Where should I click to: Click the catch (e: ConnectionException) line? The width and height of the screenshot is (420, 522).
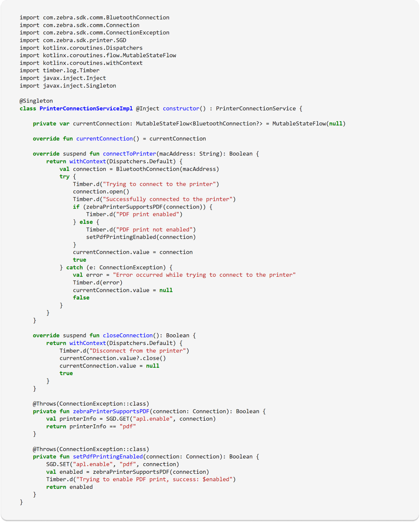(116, 268)
